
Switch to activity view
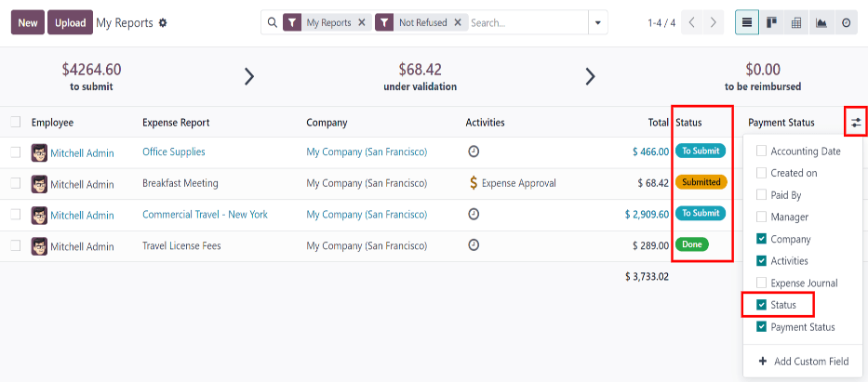click(x=847, y=22)
